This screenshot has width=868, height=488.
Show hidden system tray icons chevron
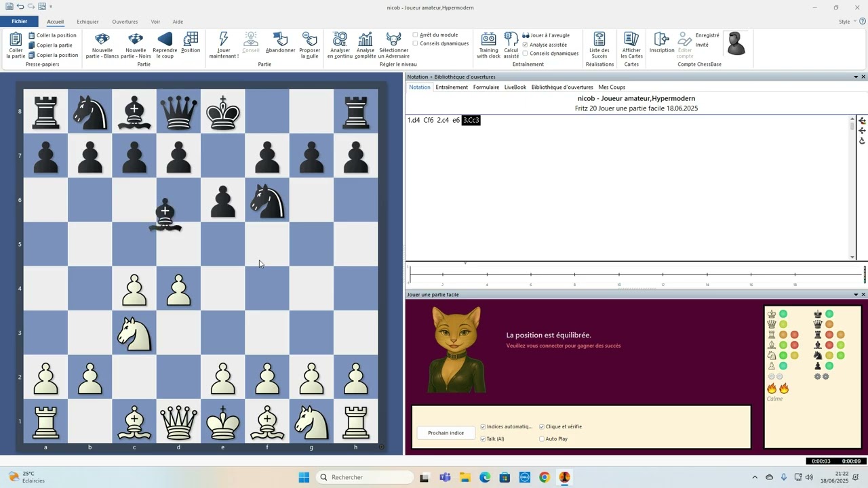pos(755,477)
